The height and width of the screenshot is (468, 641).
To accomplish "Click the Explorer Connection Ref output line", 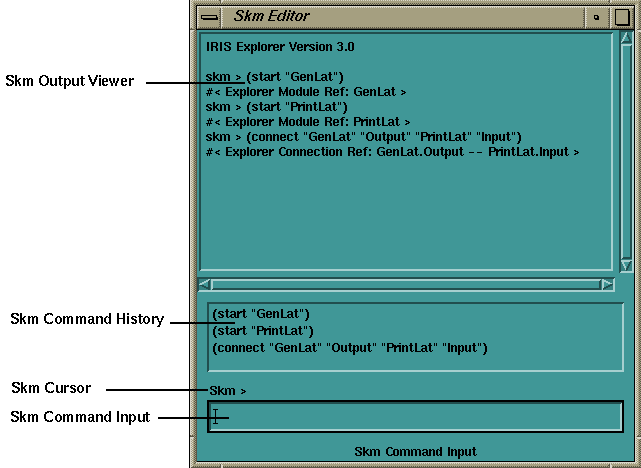I will tap(393, 151).
